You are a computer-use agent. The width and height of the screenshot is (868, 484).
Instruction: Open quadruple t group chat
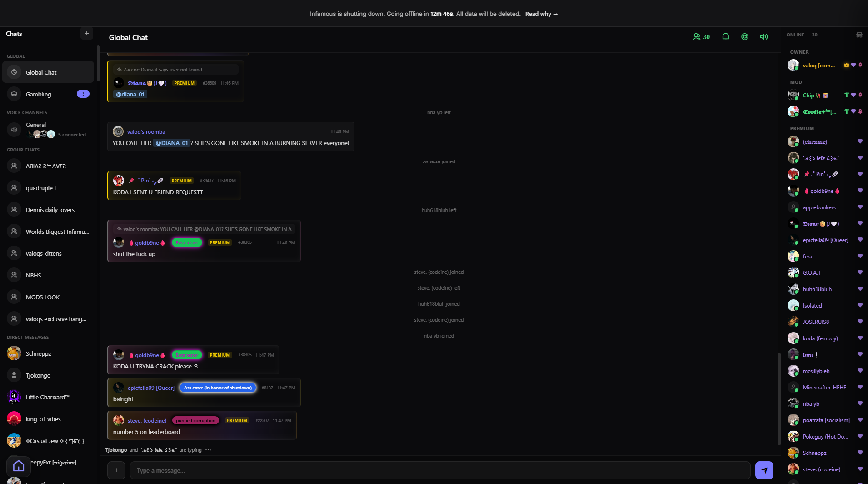click(48, 188)
